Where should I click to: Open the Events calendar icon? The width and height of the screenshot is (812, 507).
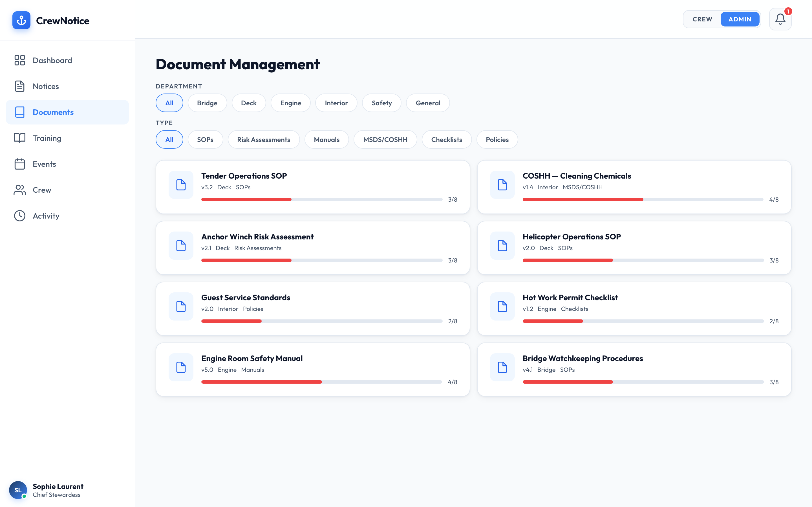point(19,164)
